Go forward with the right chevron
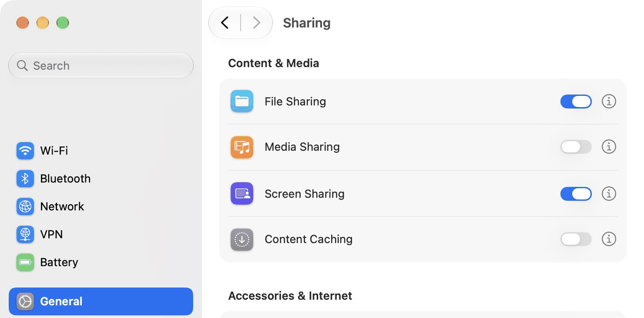This screenshot has width=644, height=318. point(257,23)
